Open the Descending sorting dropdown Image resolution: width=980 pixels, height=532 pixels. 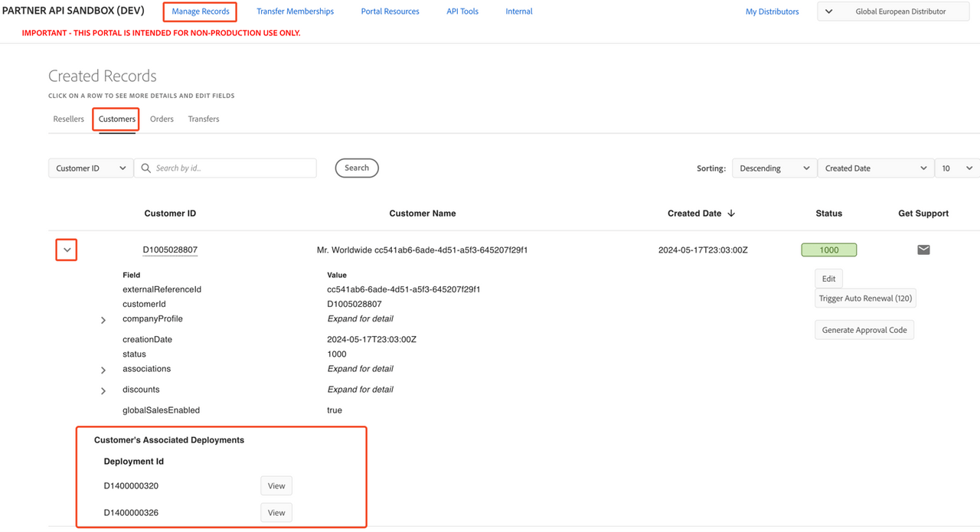point(773,168)
